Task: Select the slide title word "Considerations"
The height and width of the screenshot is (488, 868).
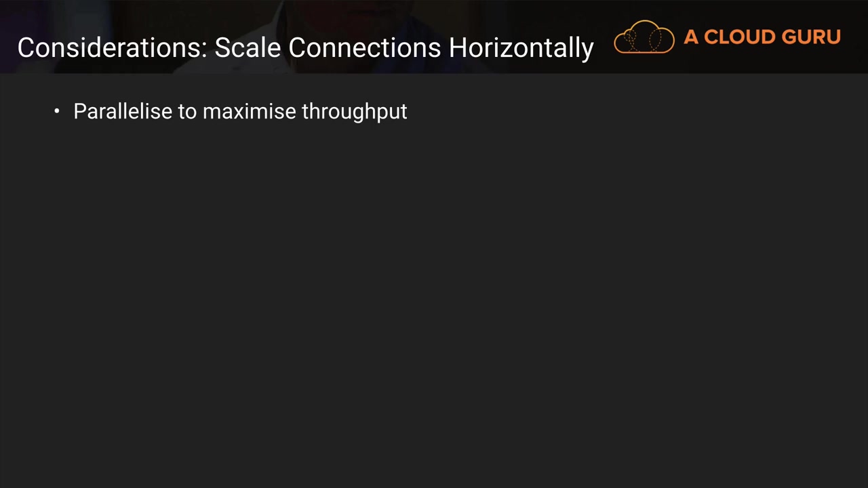Action: [x=110, y=47]
